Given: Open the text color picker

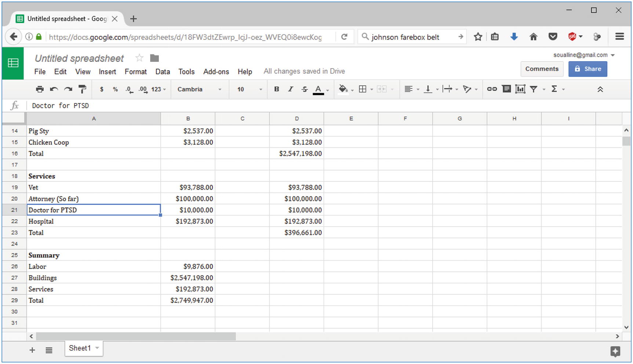Looking at the screenshot, I should (x=318, y=89).
